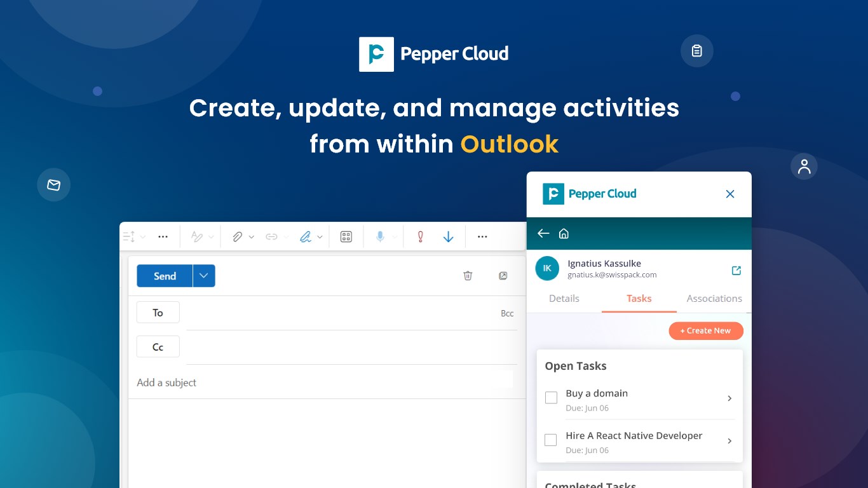
Task: Click the insert link icon
Action: coord(271,237)
